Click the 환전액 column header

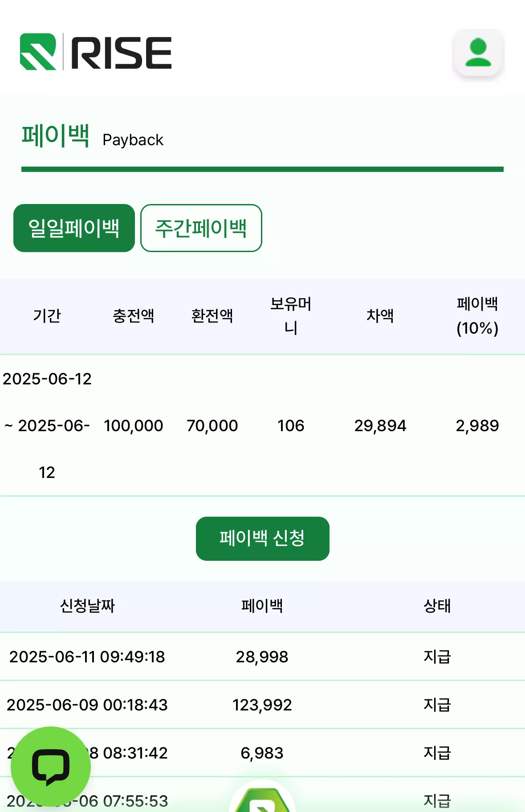[212, 316]
